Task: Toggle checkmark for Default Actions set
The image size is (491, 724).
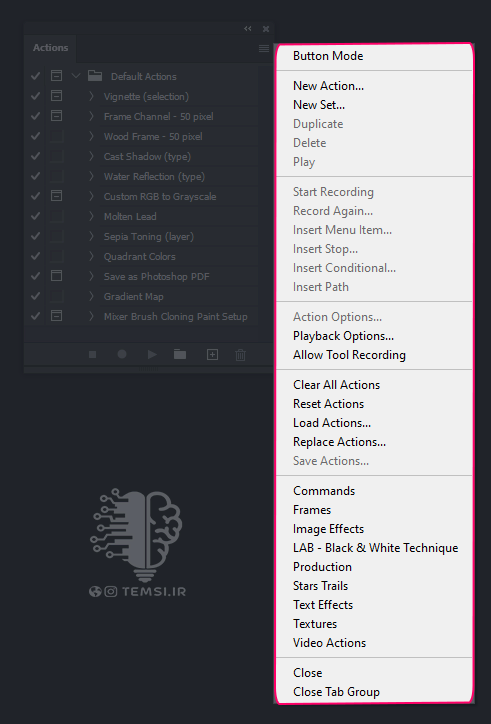Action: coord(35,76)
